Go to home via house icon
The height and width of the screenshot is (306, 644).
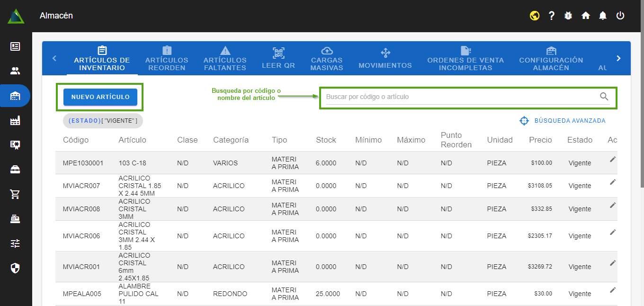586,16
